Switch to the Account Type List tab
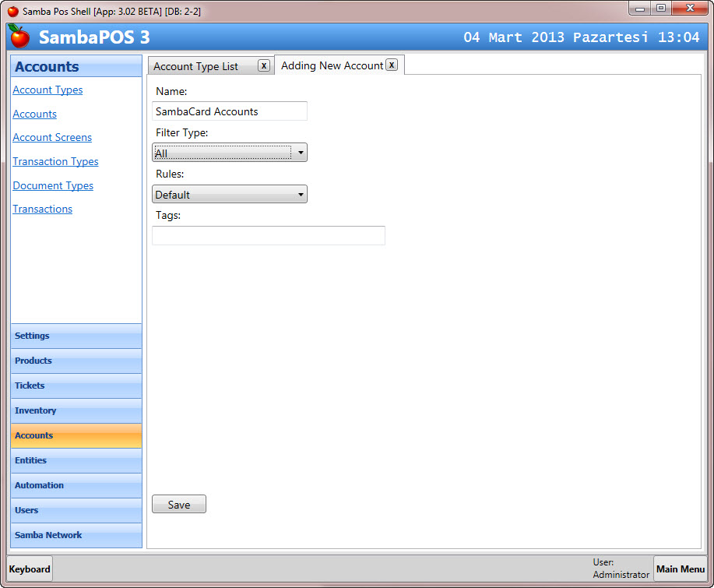714x588 pixels. point(196,66)
